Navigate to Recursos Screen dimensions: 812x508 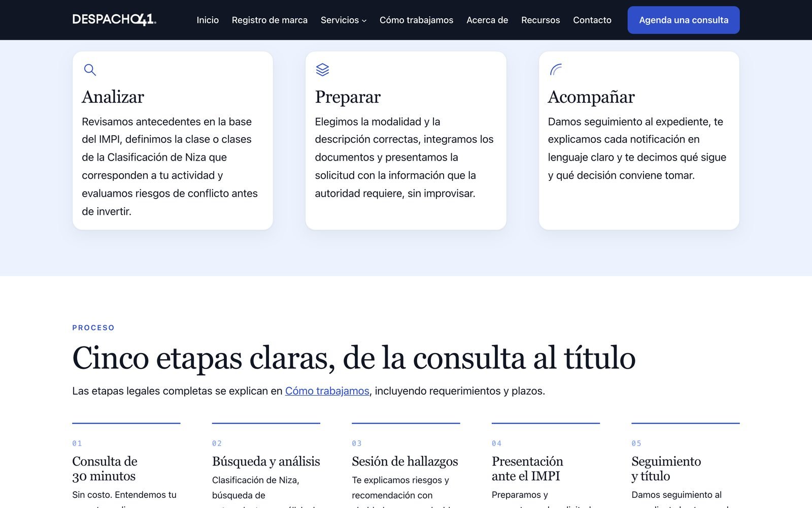(540, 20)
